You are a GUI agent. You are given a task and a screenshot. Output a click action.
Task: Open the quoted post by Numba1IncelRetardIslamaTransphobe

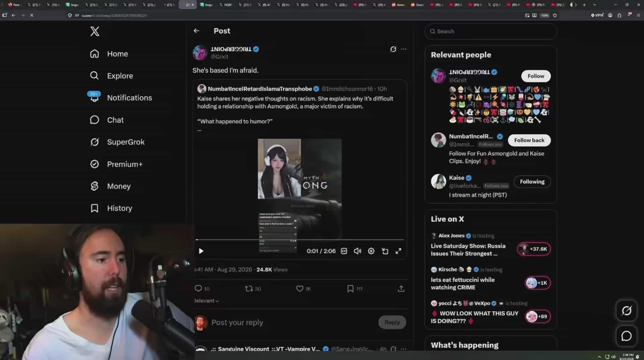click(300, 170)
